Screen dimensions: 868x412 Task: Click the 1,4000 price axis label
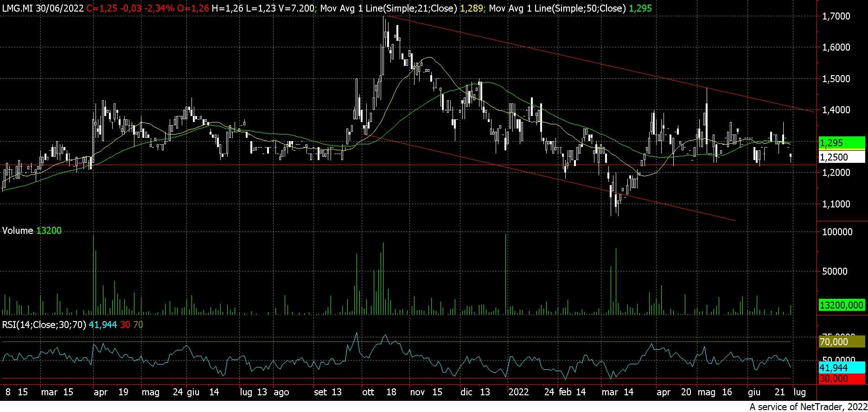click(835, 110)
